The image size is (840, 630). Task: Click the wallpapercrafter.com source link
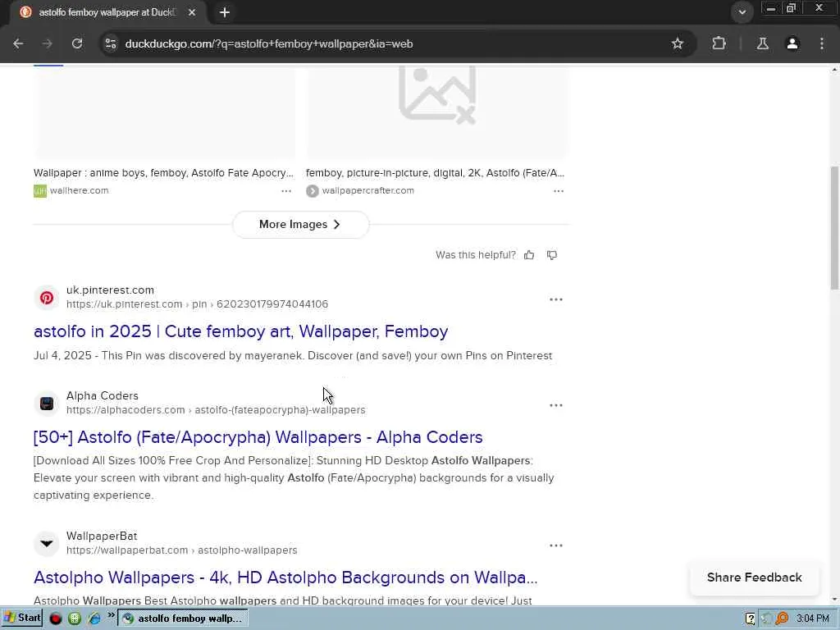pyautogui.click(x=367, y=190)
